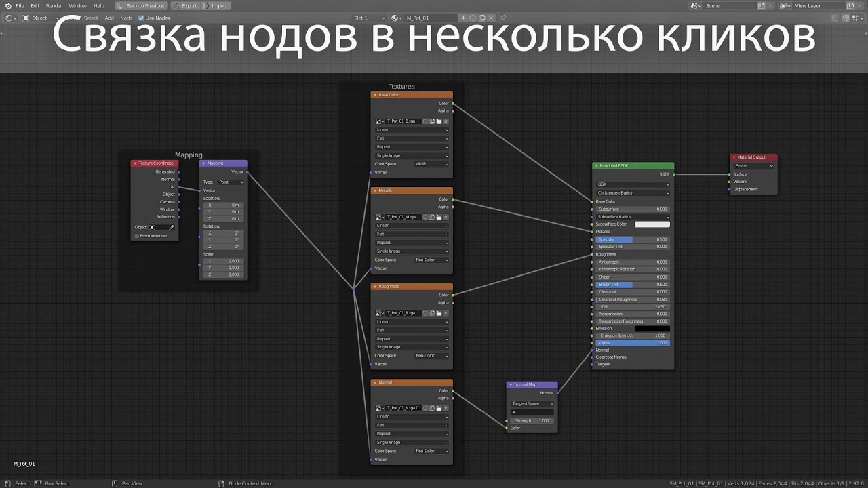Enable From Instancer checkbox
868x488 pixels.
click(137, 236)
